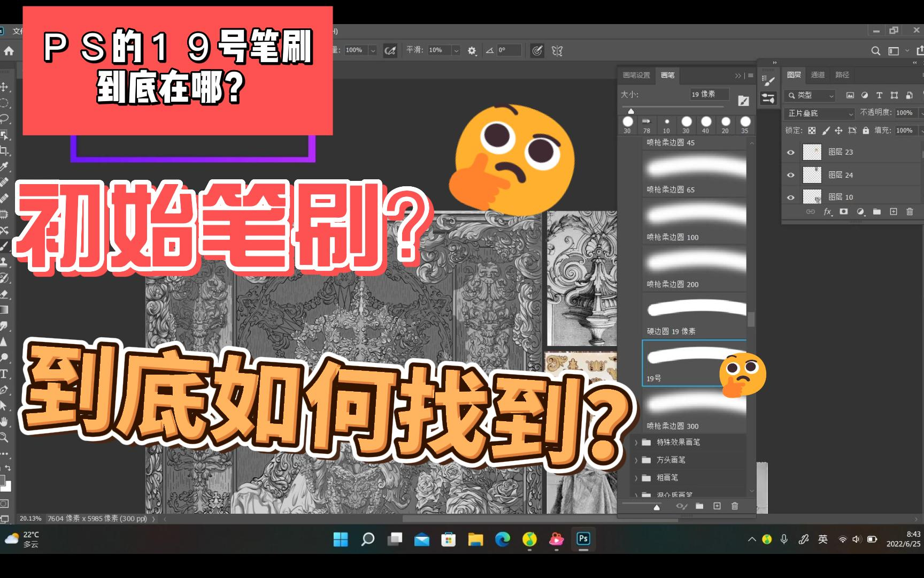This screenshot has width=924, height=578.
Task: Create new brush with plus icon
Action: tap(717, 506)
